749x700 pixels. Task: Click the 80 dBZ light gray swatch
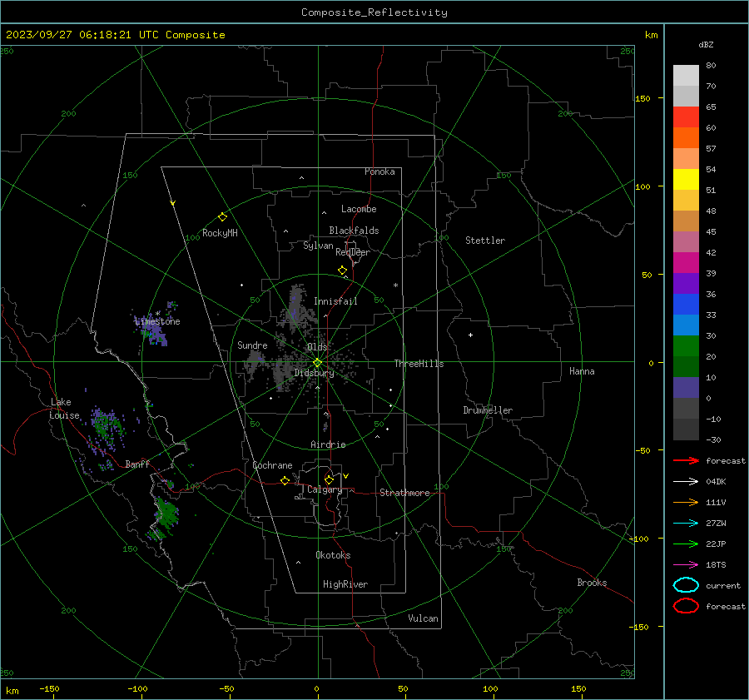click(x=686, y=76)
